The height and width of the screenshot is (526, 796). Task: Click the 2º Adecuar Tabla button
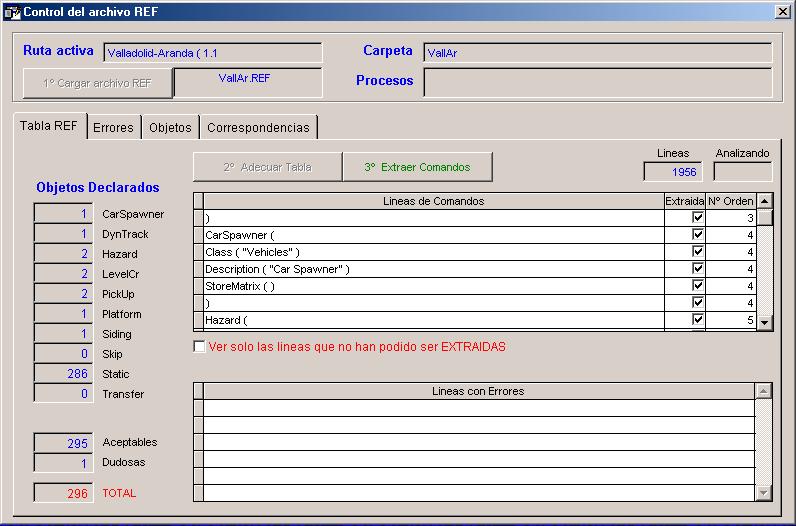(267, 167)
